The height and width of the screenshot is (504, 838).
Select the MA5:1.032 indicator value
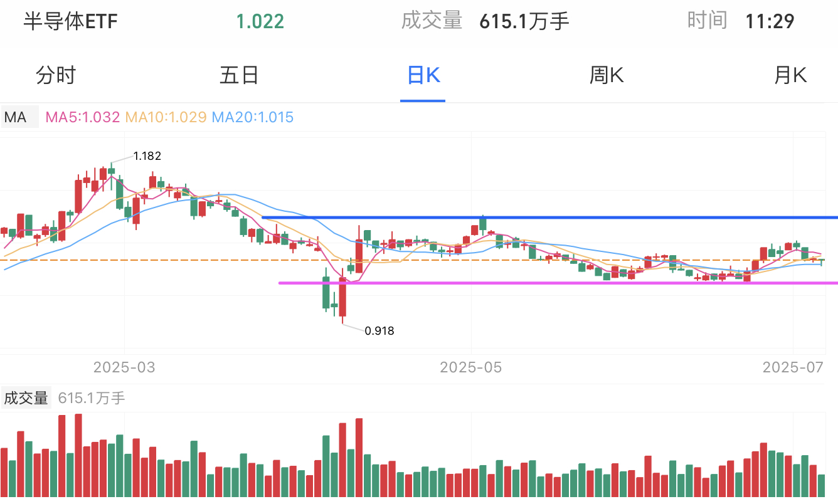pos(83,117)
